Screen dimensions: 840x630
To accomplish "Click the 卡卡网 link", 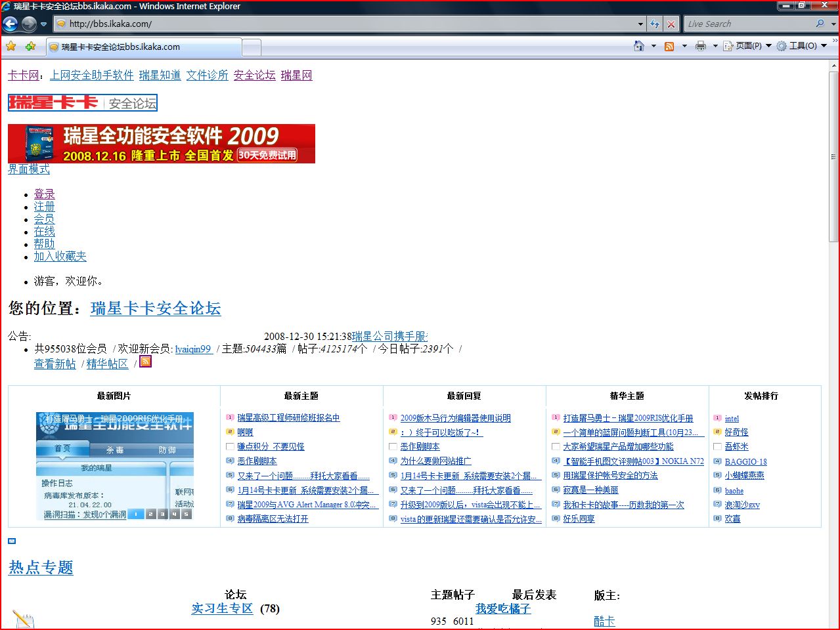I will 24,75.
